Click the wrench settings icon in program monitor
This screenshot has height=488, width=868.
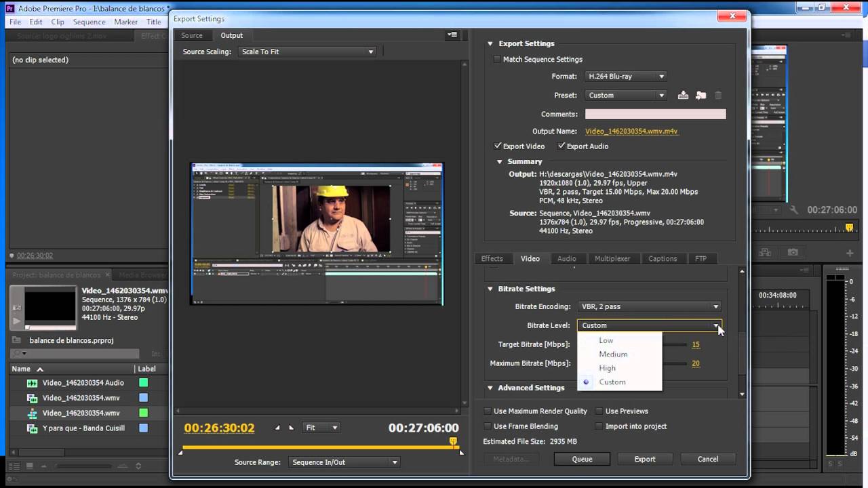click(795, 210)
